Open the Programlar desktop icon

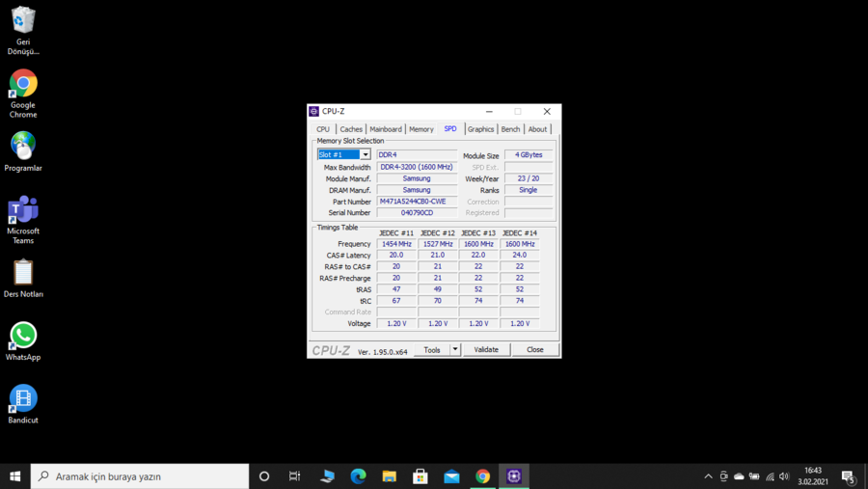pyautogui.click(x=23, y=151)
